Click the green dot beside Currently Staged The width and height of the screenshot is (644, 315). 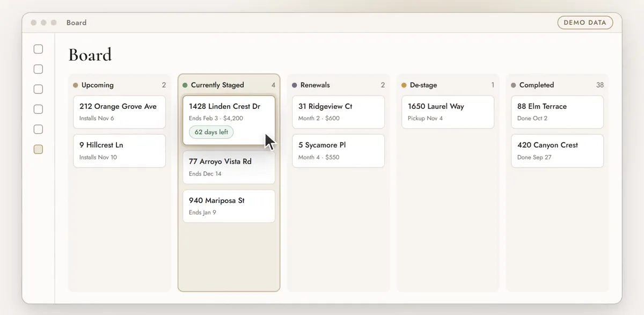click(185, 85)
